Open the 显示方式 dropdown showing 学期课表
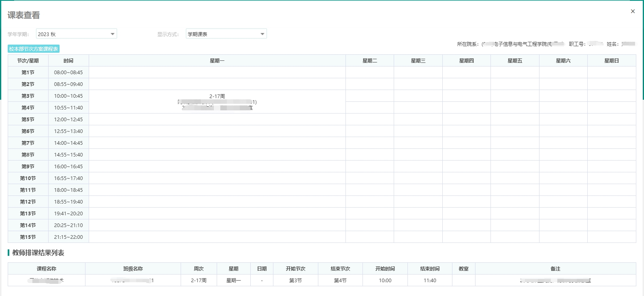The height and width of the screenshot is (296, 644). 226,34
